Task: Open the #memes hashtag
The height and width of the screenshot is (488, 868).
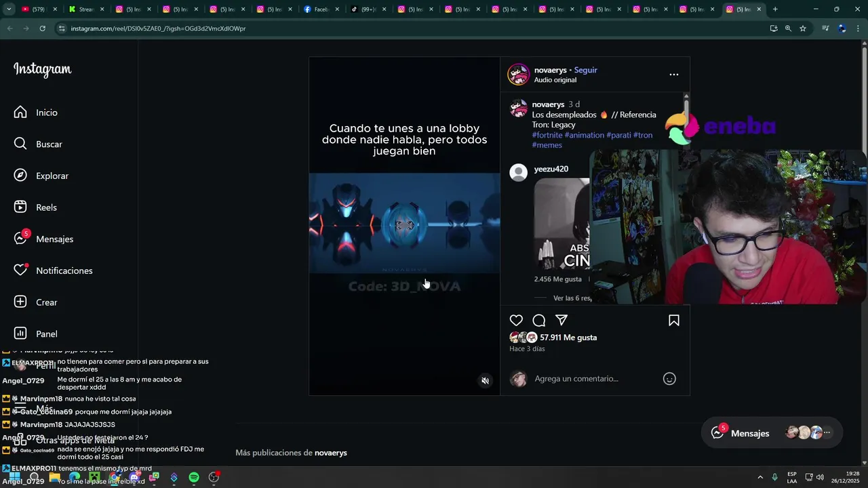Action: [x=547, y=145]
